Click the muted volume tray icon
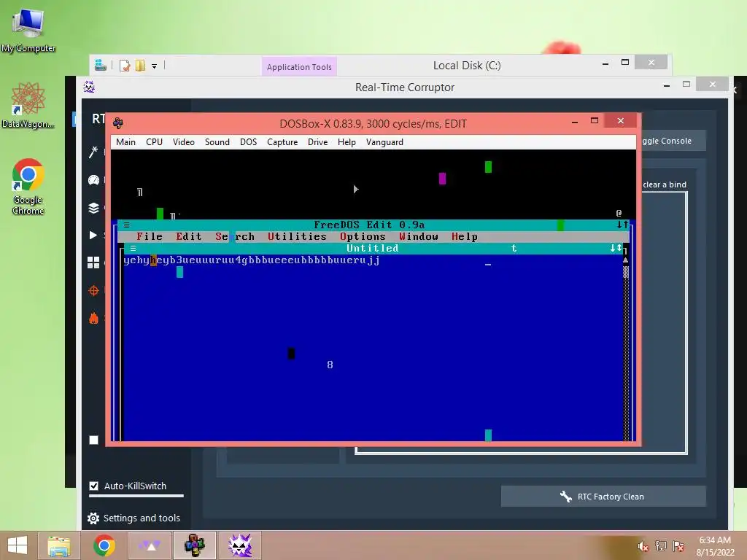Screen dimensions: 747x560 tap(643, 546)
